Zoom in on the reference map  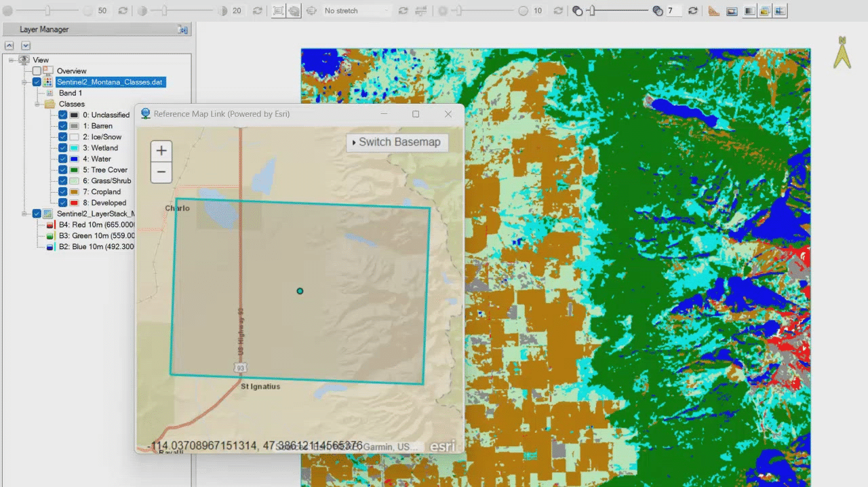161,151
